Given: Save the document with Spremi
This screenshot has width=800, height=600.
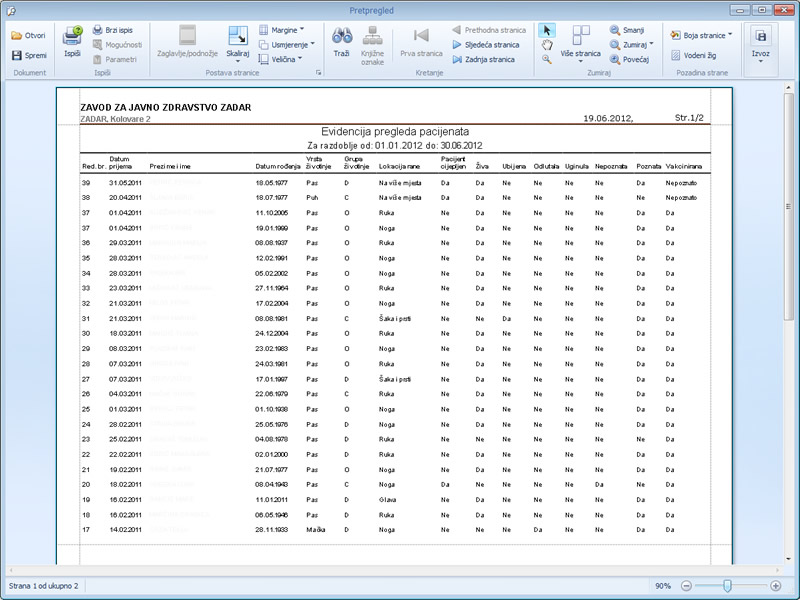Looking at the screenshot, I should 29,55.
